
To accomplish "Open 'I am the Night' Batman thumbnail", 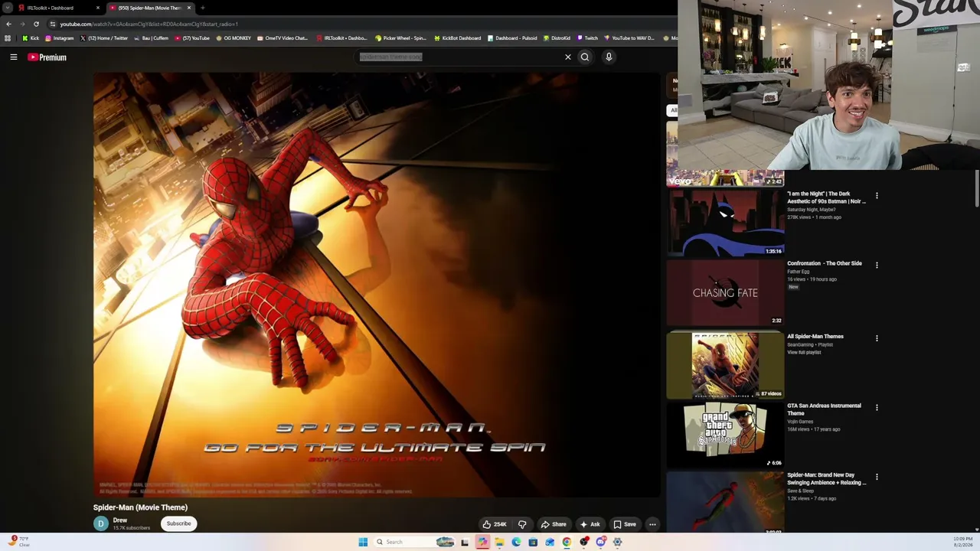I will tap(725, 223).
